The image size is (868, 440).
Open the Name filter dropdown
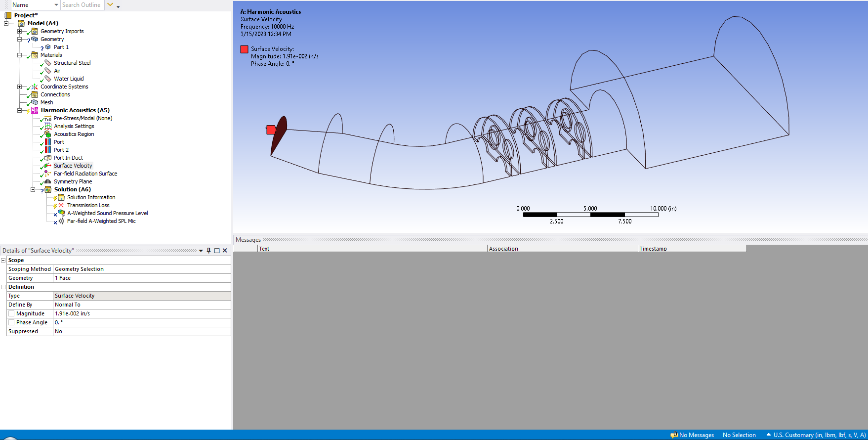(56, 5)
